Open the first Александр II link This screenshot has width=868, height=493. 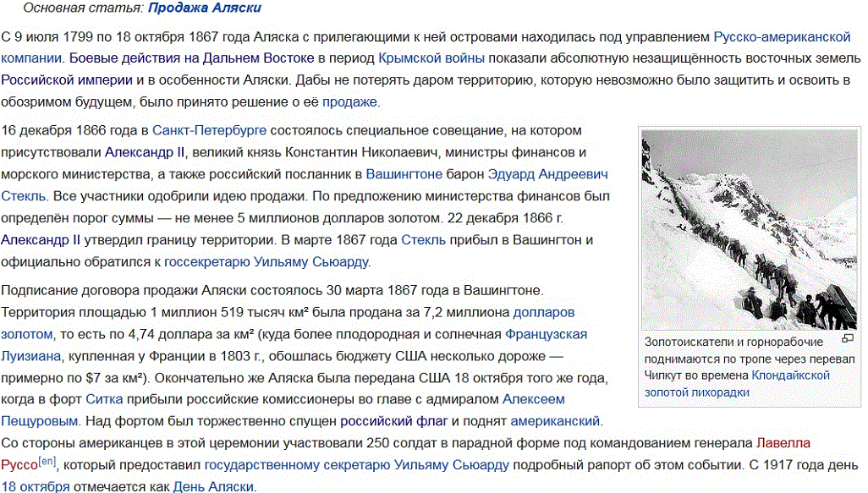coord(145,153)
